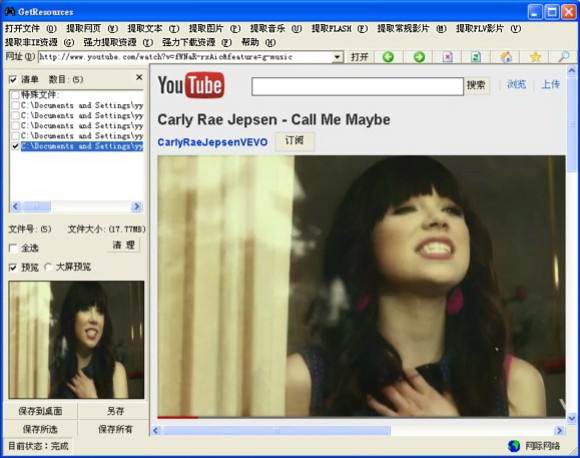Select the highlighted C:\Documents file row
Viewport: 580px width, 458px height.
tap(82, 146)
